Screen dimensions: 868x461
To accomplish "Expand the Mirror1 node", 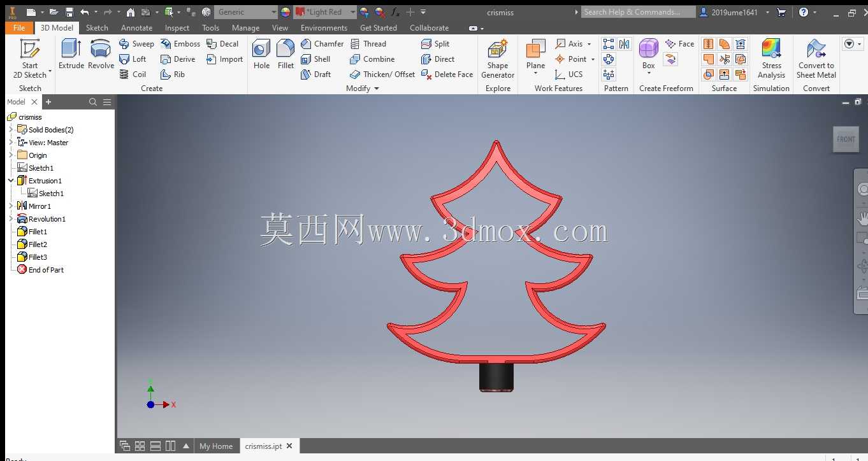I will tap(11, 206).
